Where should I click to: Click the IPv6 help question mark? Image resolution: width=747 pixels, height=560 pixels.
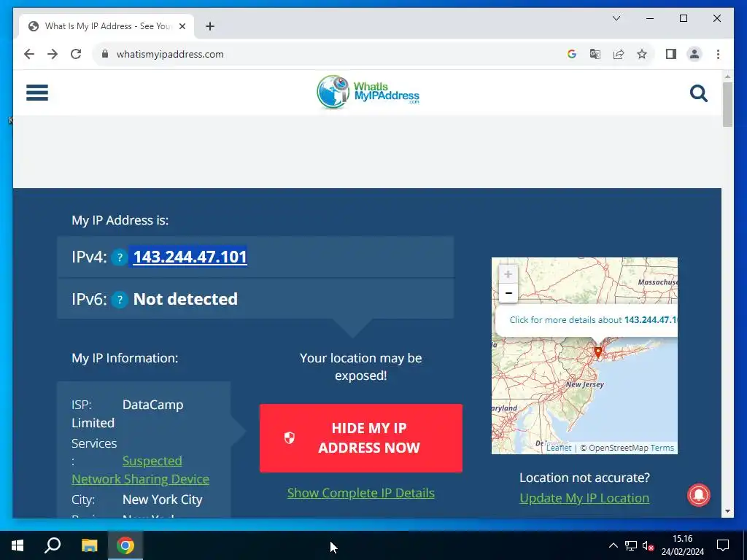click(x=120, y=300)
